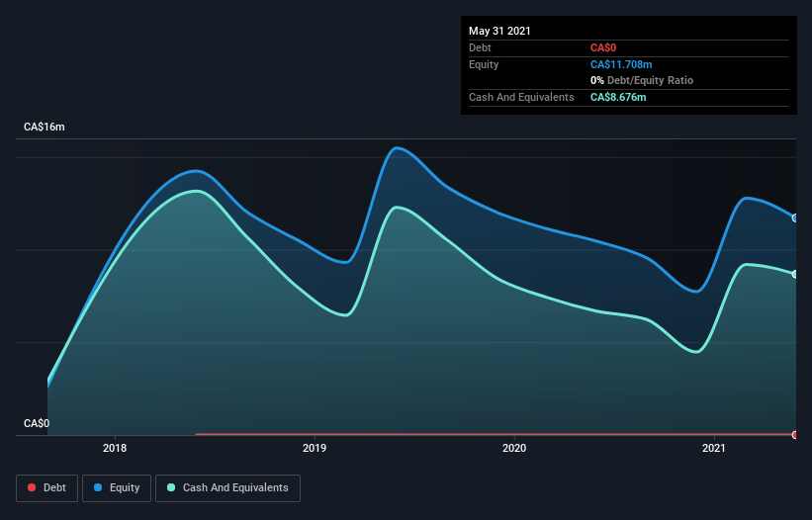Screen dimensions: 812x520
Task: Click the teal Cash endpoint marker
Action: pos(795,274)
